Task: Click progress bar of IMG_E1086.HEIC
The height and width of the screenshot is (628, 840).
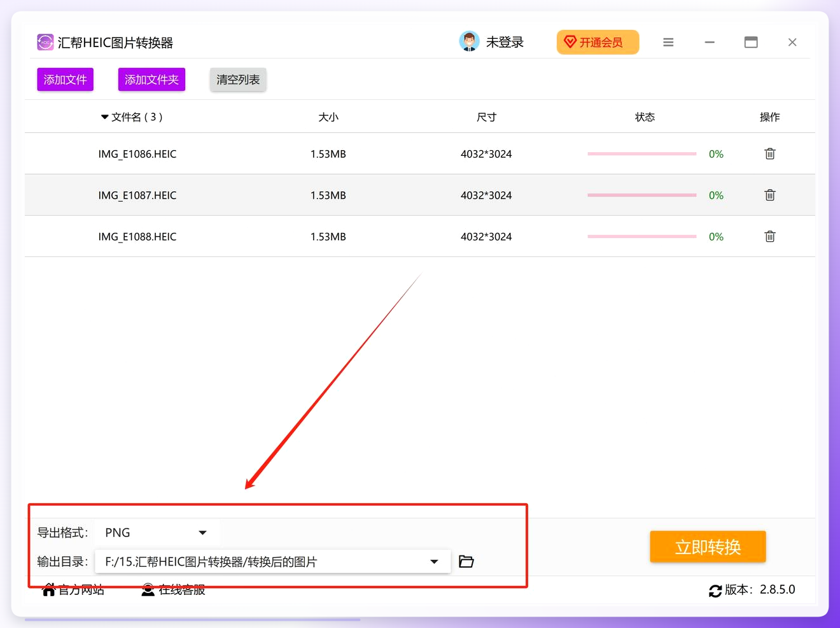Action: point(642,154)
